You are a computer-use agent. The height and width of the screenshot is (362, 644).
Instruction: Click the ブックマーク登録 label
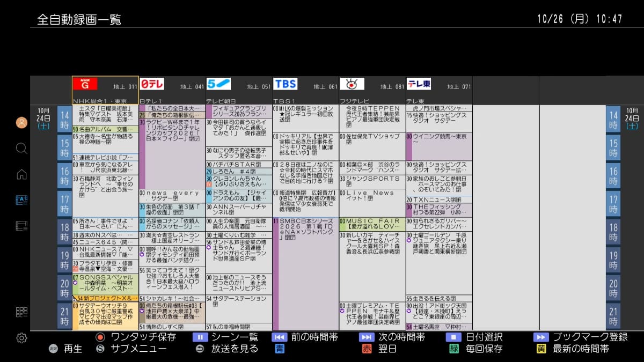point(590,337)
